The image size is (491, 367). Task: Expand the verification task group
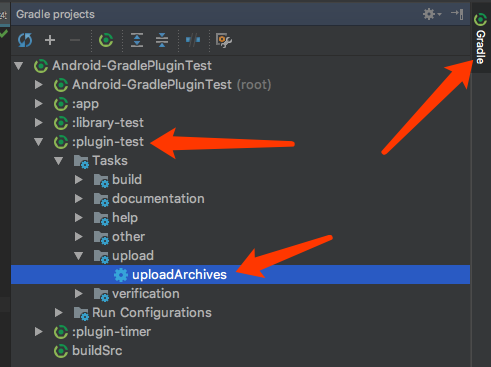point(79,294)
